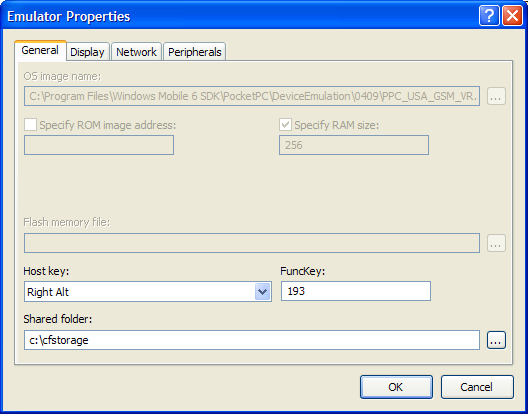Toggle Specify ROM image address checkbox
The width and height of the screenshot is (528, 414).
30,125
